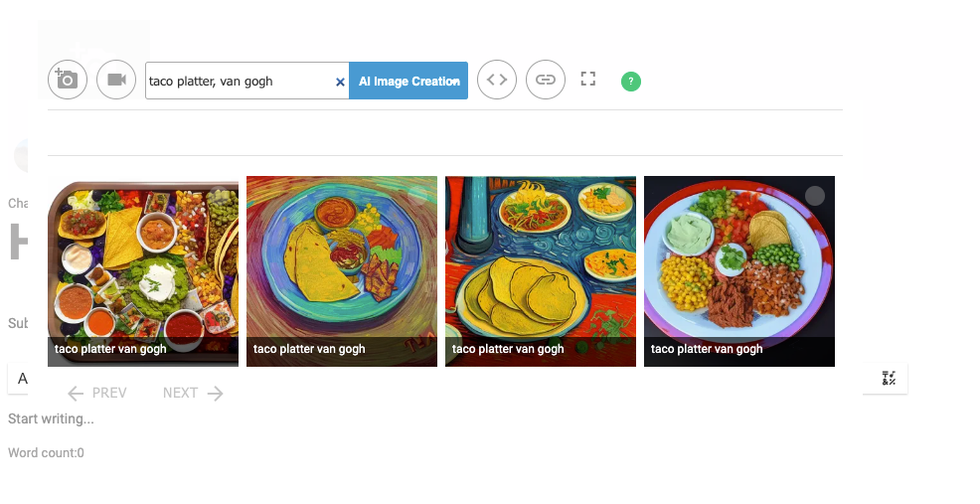Toggle fullscreen mode icon
980x504 pixels.
pyautogui.click(x=588, y=79)
